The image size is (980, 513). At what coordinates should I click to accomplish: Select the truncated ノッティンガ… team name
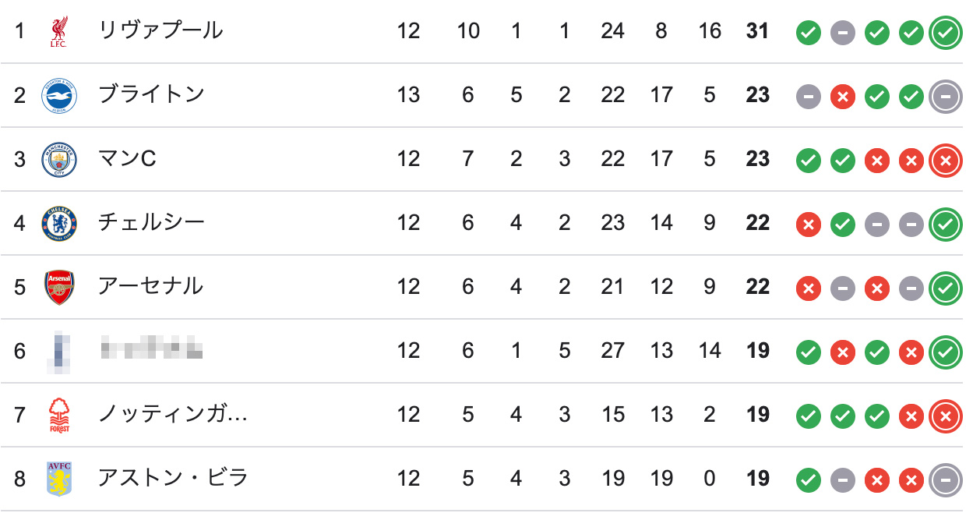pos(173,415)
